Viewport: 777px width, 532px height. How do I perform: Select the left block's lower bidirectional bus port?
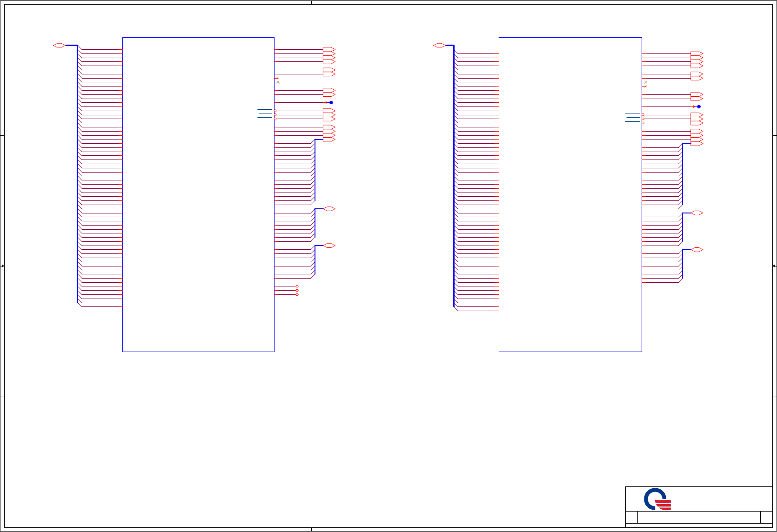[x=329, y=246]
